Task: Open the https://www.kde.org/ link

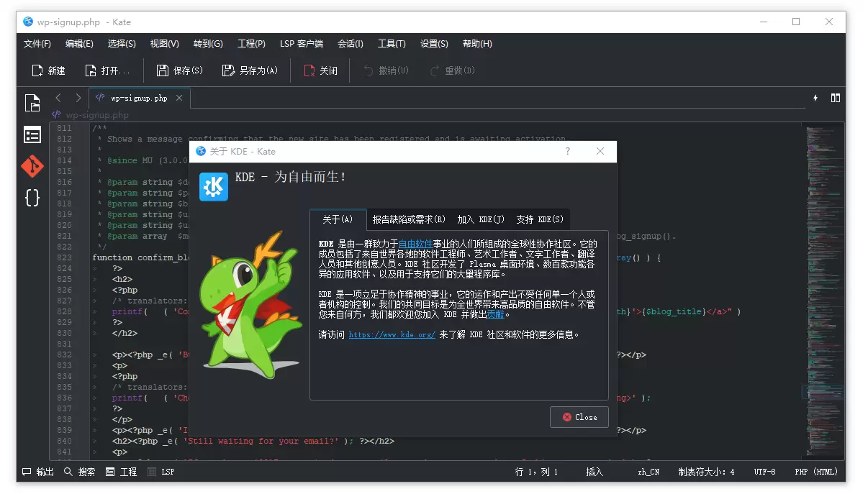Action: click(x=392, y=334)
